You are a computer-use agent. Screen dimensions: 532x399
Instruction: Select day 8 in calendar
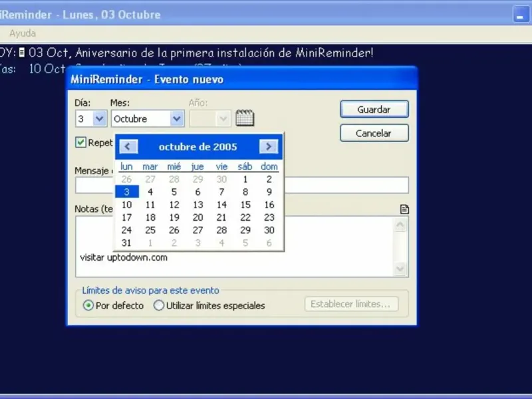pyautogui.click(x=245, y=192)
